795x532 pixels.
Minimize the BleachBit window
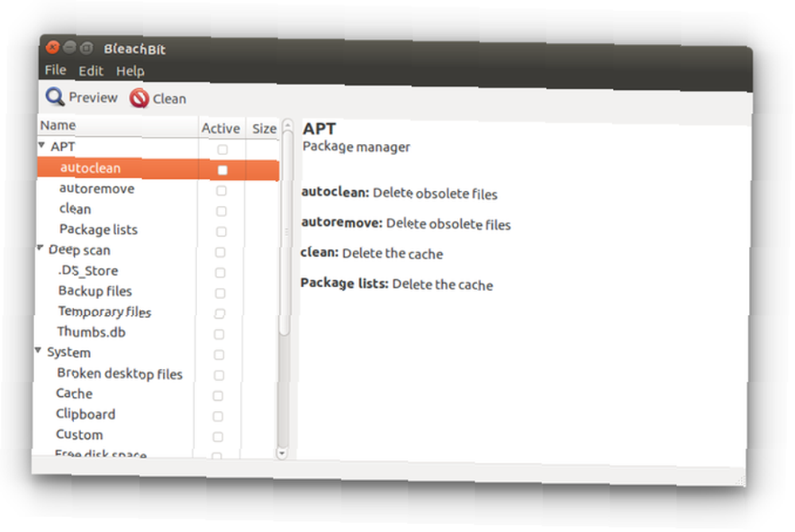69,48
